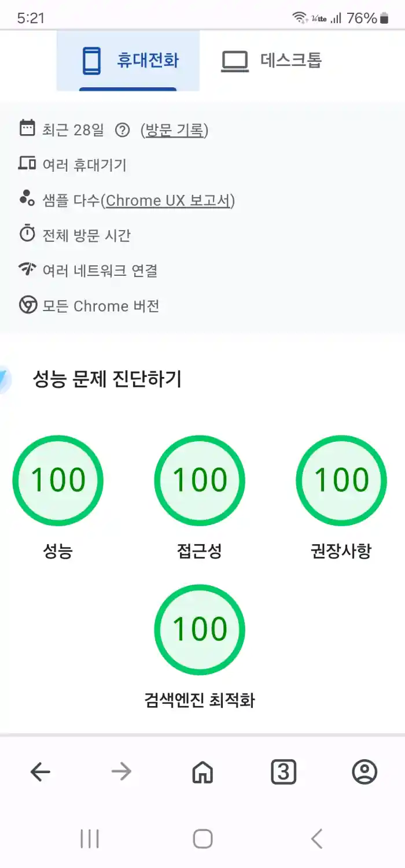
Task: Click the 권장사항 score circle
Action: pyautogui.click(x=341, y=480)
